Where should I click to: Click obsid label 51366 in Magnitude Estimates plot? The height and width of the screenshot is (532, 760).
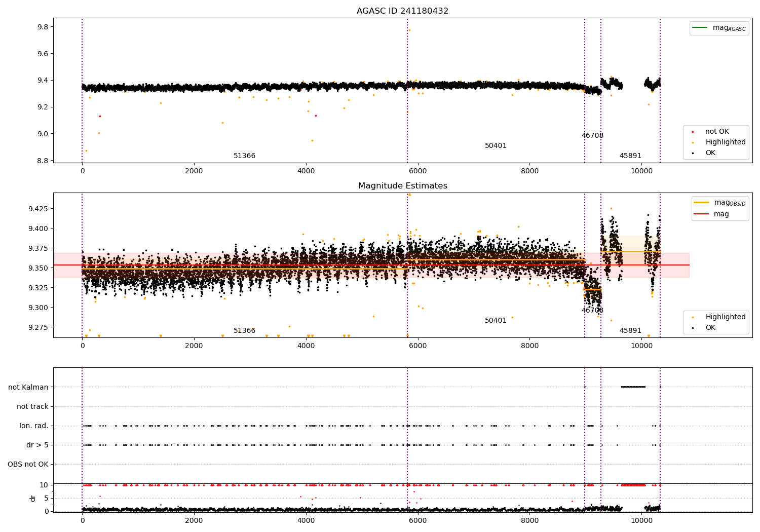pos(244,331)
